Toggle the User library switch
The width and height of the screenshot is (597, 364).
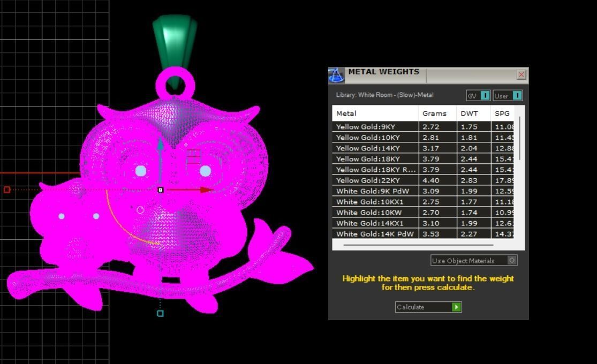(x=517, y=96)
